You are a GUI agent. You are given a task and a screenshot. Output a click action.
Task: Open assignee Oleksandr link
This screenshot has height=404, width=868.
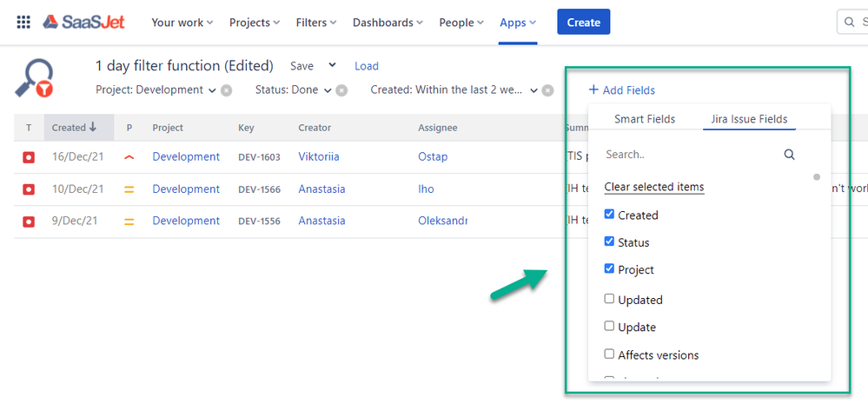click(x=443, y=221)
